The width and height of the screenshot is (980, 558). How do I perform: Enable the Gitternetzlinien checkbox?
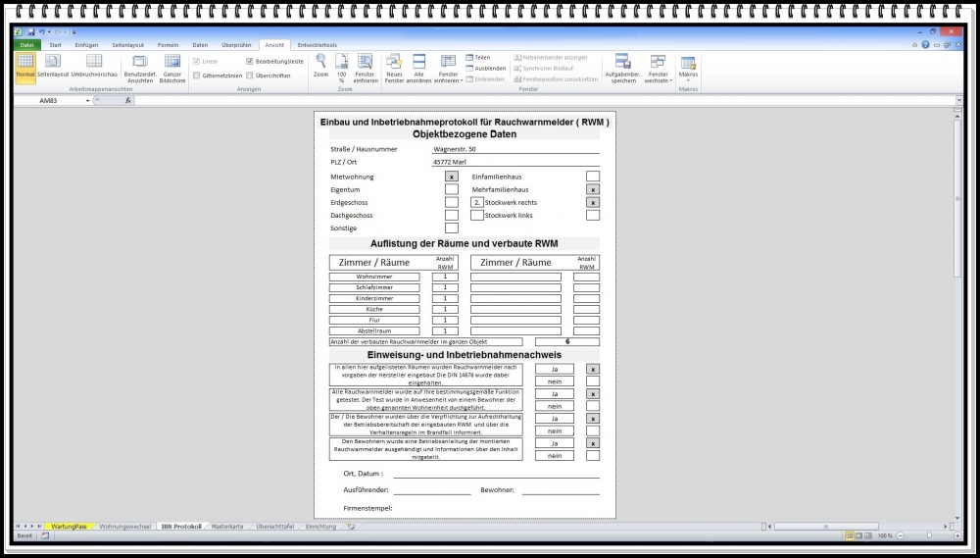(x=197, y=75)
